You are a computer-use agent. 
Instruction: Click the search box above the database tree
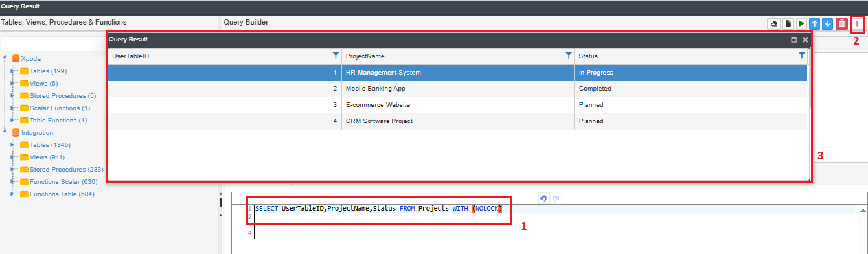point(54,44)
